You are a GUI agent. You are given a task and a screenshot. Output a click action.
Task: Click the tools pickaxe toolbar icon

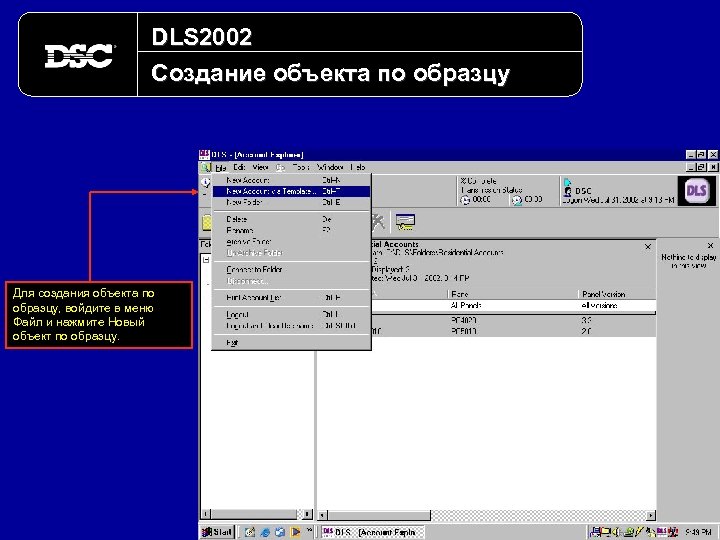click(378, 222)
